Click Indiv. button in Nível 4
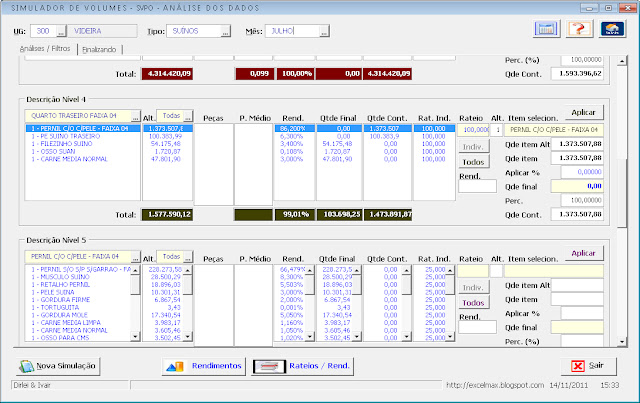The width and height of the screenshot is (640, 403). click(473, 147)
